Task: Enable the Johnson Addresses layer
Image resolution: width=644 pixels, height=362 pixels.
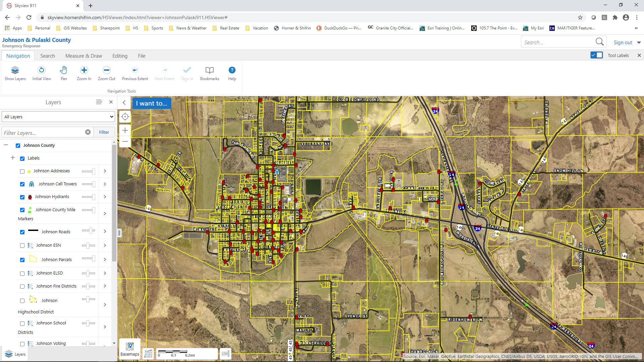Action: click(22, 171)
